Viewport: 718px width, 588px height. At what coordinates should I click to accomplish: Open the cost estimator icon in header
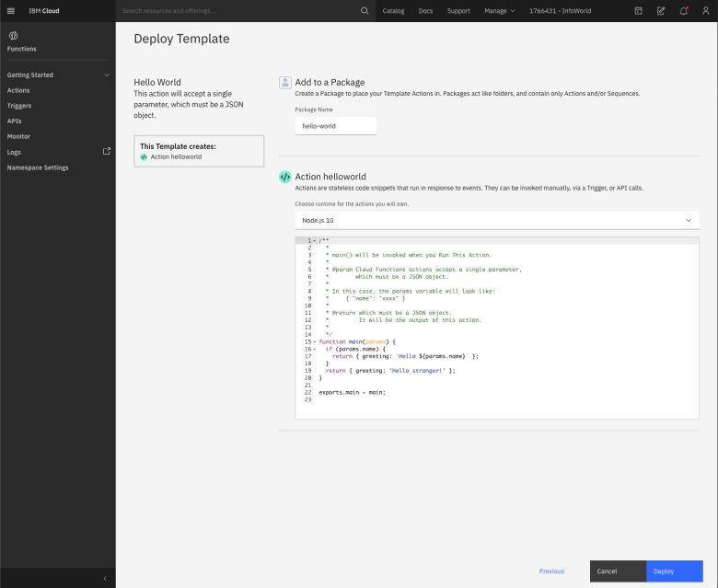[x=638, y=11]
